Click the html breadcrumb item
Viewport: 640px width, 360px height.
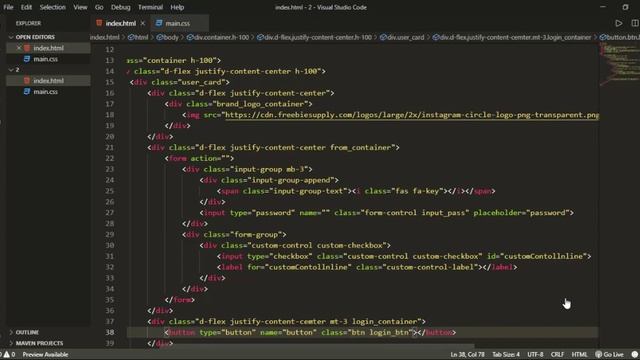[138, 37]
